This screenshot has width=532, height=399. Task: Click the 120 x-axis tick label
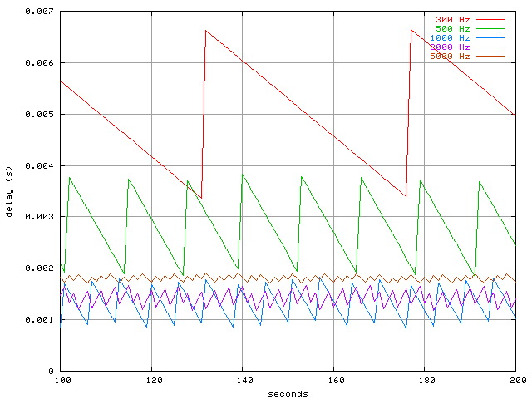pyautogui.click(x=151, y=380)
